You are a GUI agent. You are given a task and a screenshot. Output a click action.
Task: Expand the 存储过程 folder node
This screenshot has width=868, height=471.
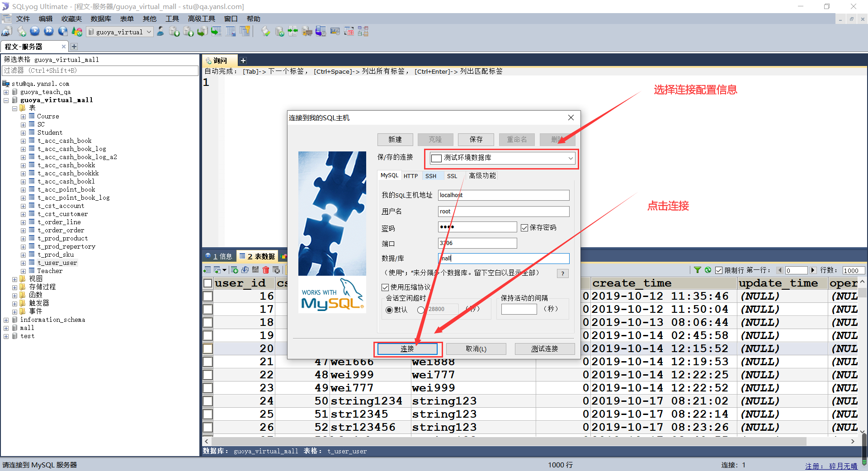14,287
